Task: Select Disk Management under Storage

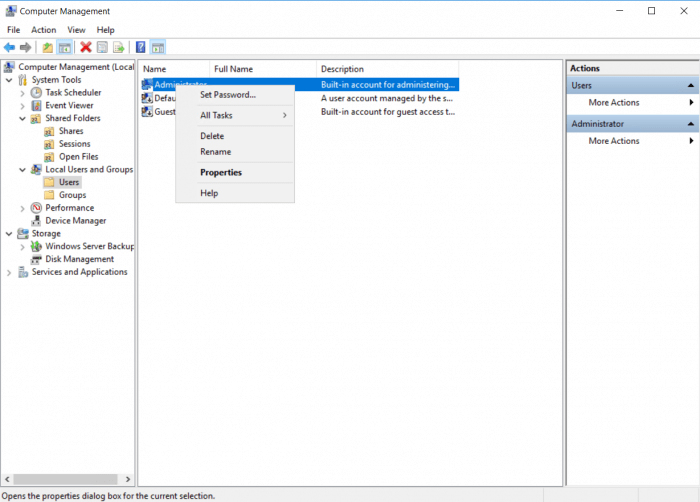Action: [x=79, y=259]
